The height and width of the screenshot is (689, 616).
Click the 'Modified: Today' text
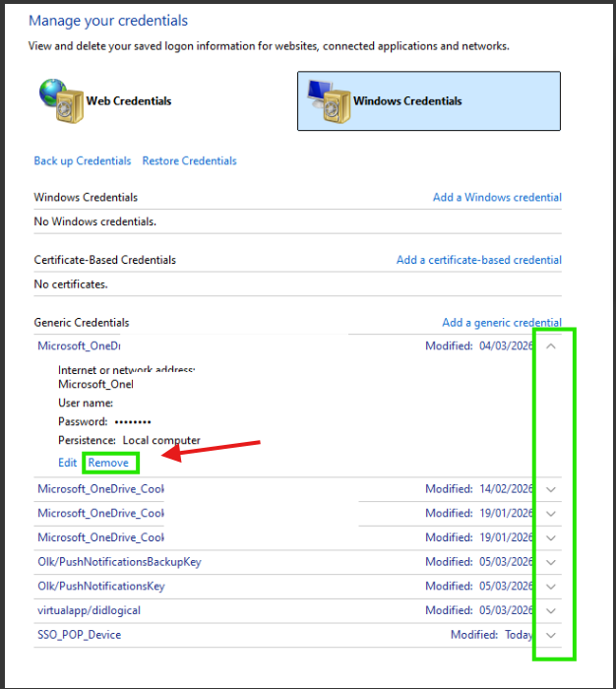point(491,635)
